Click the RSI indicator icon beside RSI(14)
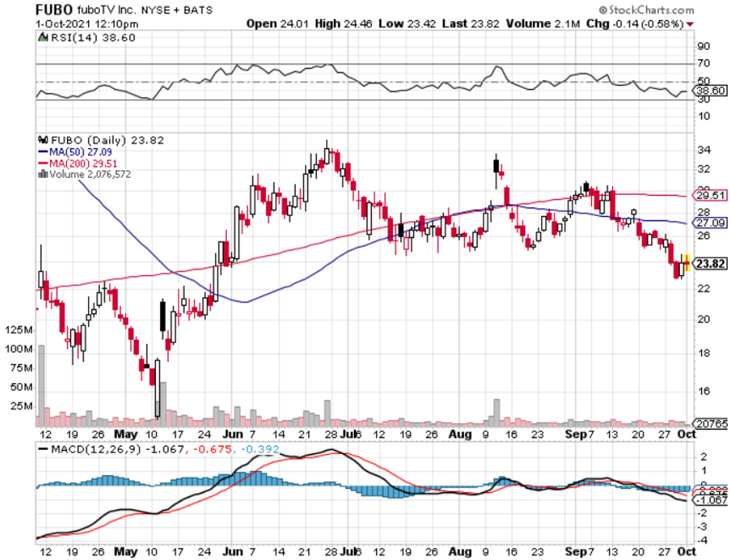Image resolution: width=730 pixels, height=560 pixels. (x=43, y=37)
